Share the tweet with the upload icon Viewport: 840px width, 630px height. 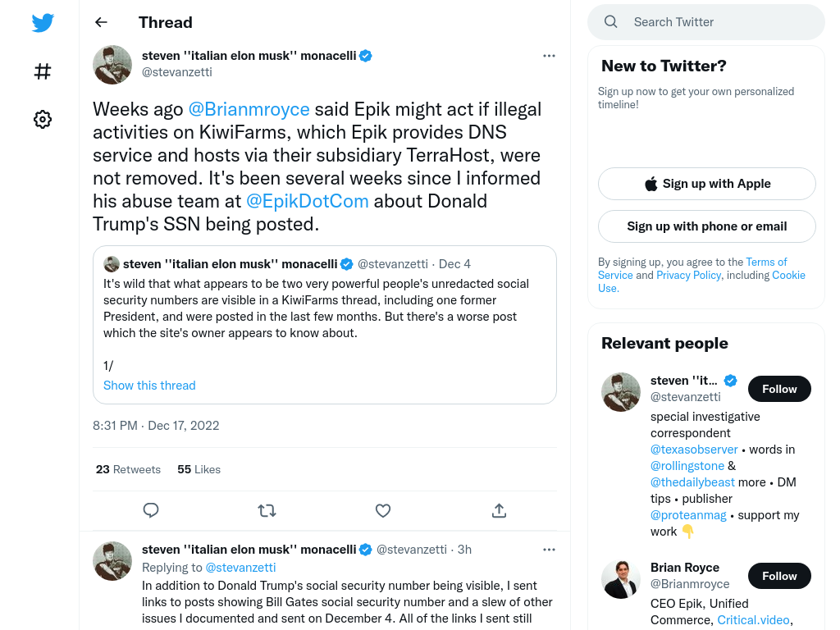(499, 510)
